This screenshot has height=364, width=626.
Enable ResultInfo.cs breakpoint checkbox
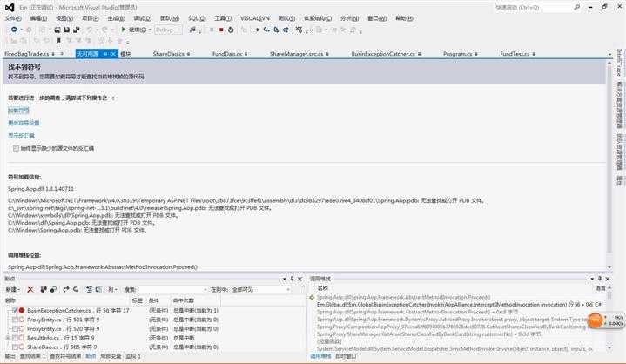coord(15,338)
